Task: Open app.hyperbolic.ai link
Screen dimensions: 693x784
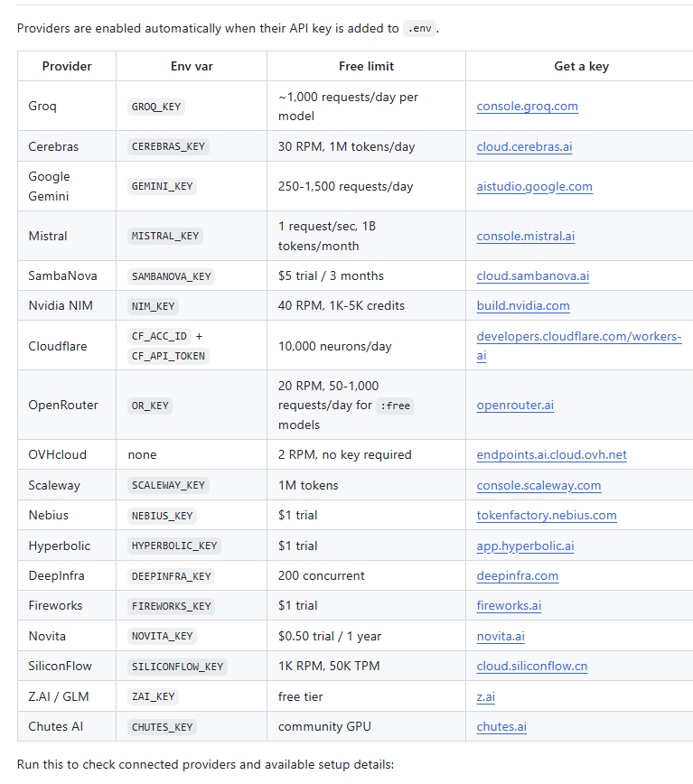Action: [x=525, y=546]
